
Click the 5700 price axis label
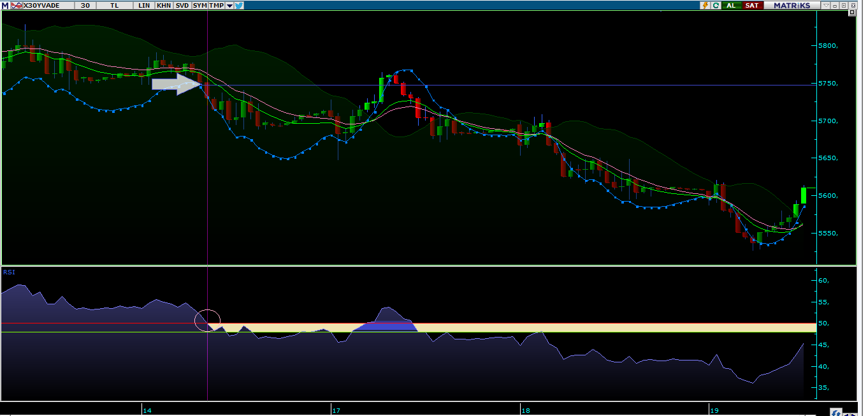click(827, 121)
